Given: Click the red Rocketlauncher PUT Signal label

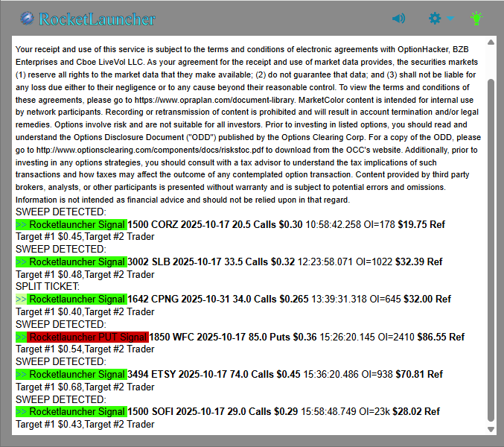Looking at the screenshot, I should (82, 337).
